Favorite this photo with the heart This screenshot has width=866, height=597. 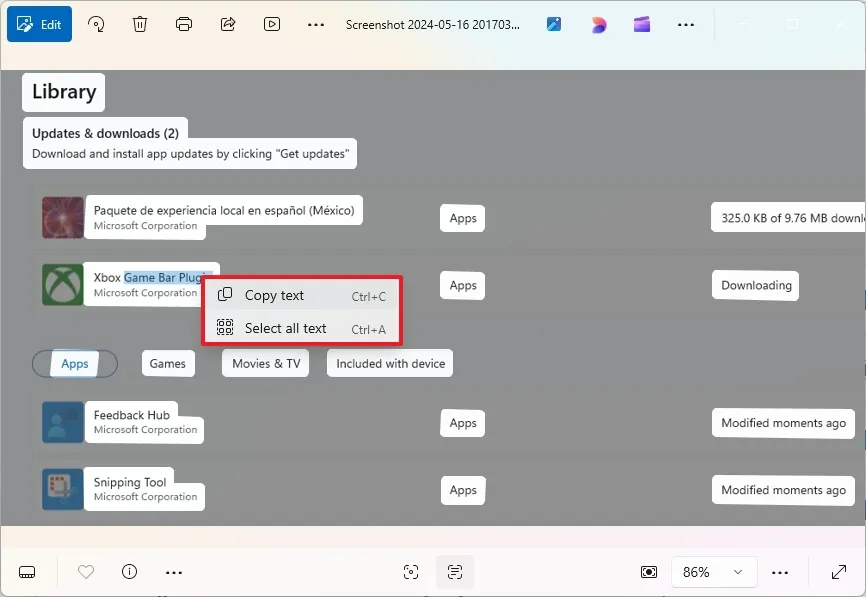pyautogui.click(x=86, y=571)
